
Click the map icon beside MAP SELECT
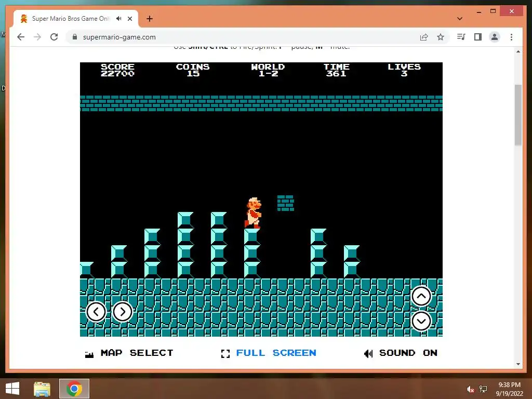pyautogui.click(x=89, y=354)
